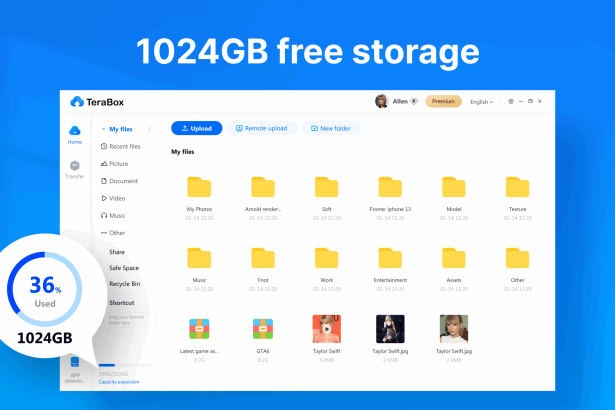Click Allen's profile avatar
615x410 pixels.
click(381, 101)
